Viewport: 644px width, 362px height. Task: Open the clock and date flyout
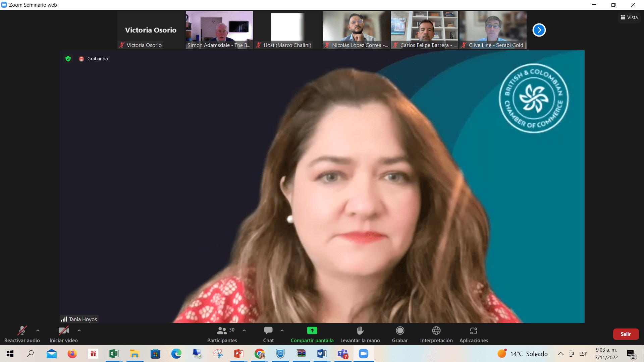coord(606,354)
